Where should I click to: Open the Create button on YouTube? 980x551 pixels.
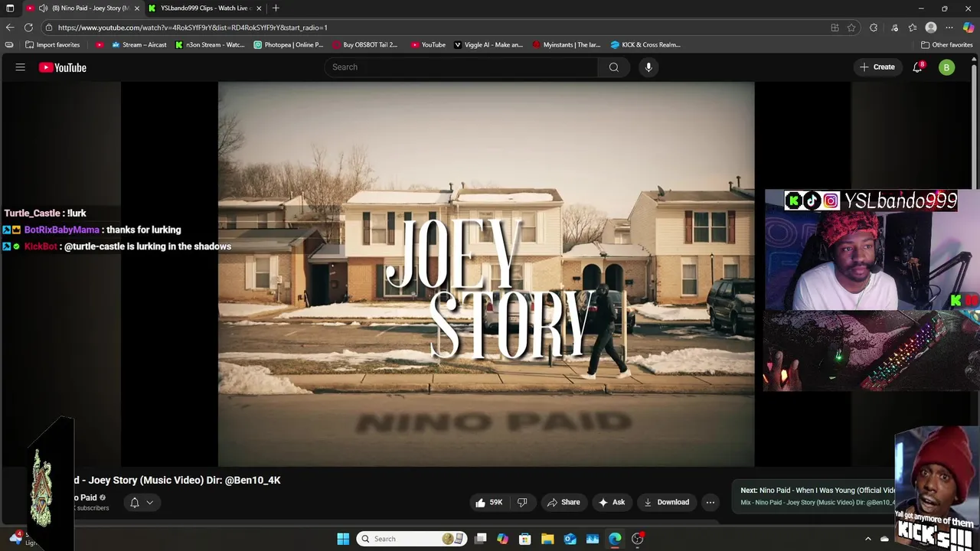click(877, 67)
